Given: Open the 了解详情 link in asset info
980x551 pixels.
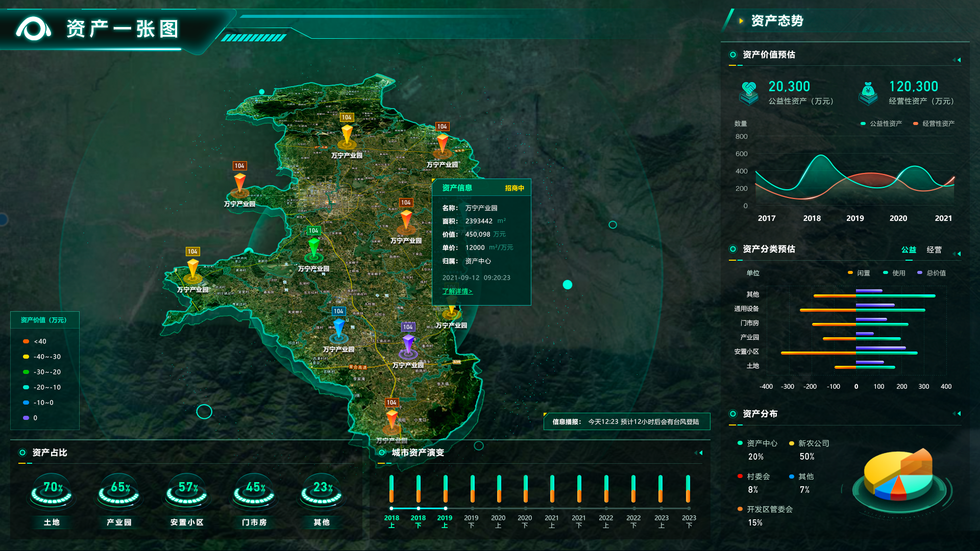Looking at the screenshot, I should click(x=457, y=291).
